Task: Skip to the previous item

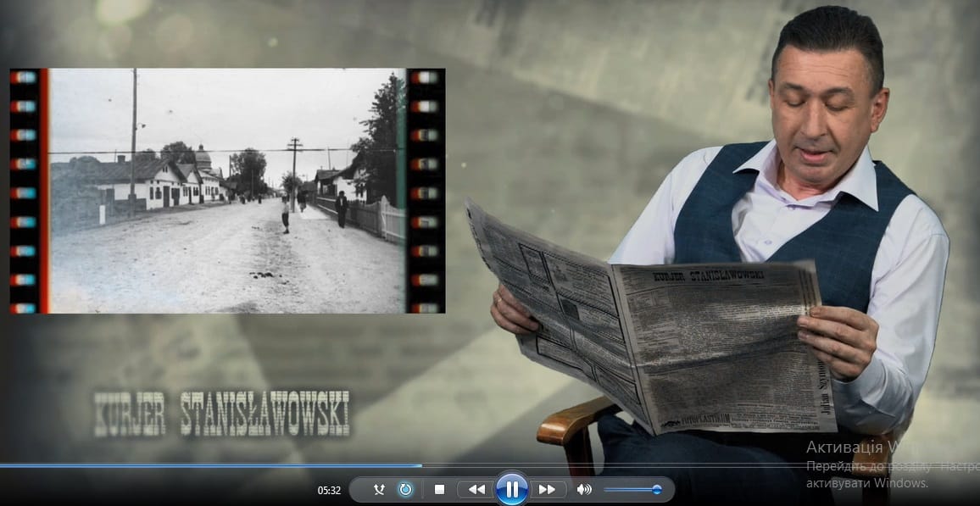Action: tap(476, 490)
